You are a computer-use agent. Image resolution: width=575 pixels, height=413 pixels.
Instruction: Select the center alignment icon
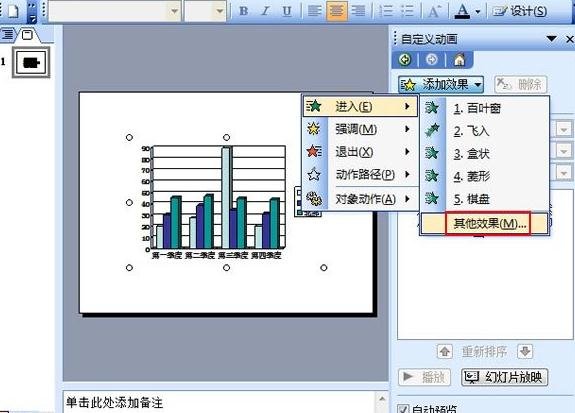[336, 11]
